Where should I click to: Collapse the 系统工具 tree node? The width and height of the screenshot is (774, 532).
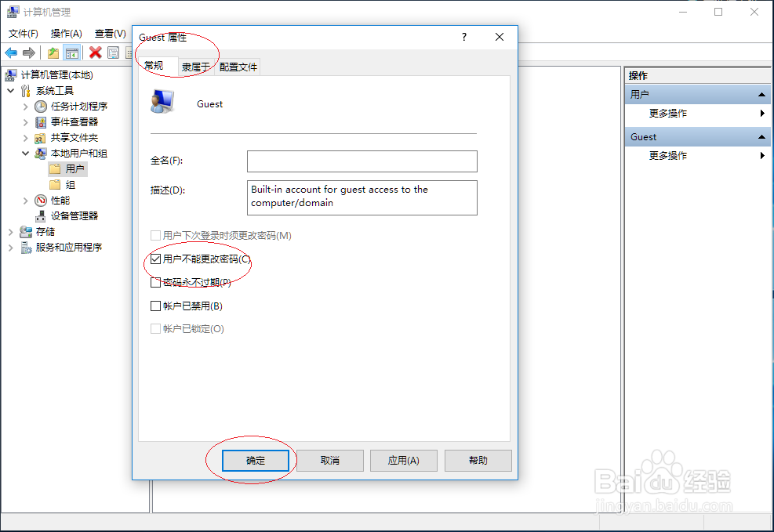[11, 91]
